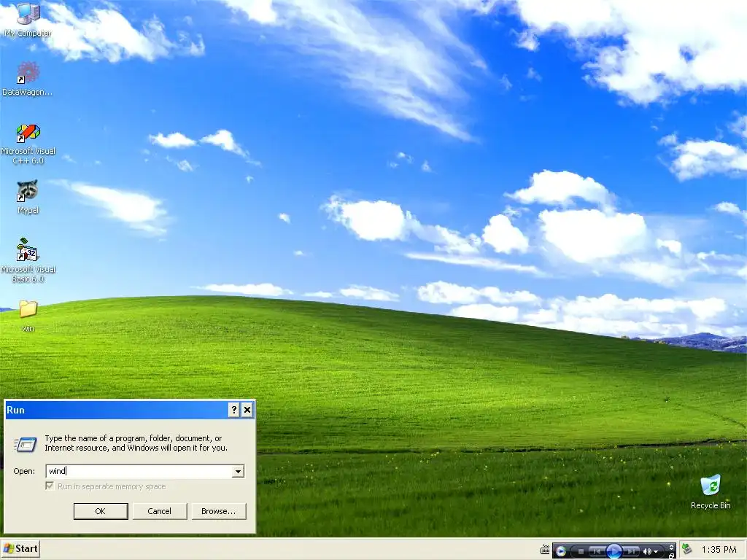Open the Start menu

click(x=20, y=548)
